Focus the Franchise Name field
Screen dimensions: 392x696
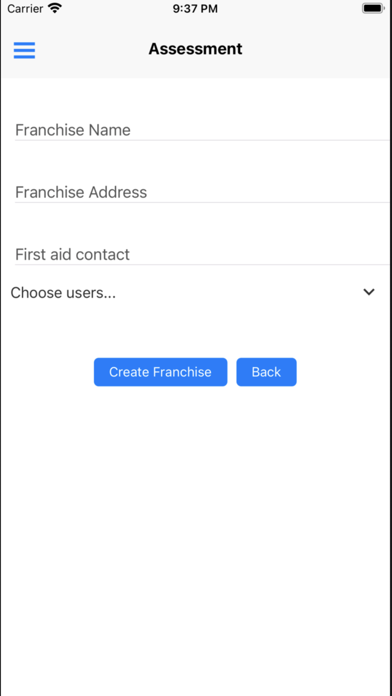[202, 130]
